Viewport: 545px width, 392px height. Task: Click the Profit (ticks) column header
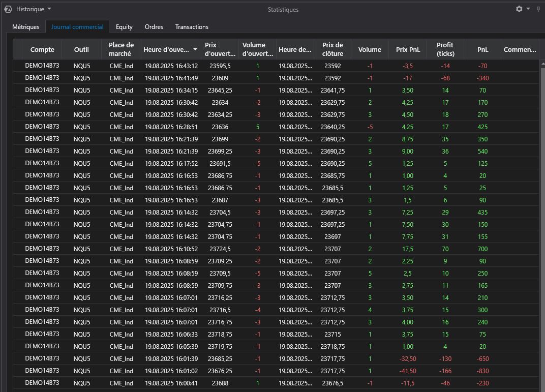point(445,49)
